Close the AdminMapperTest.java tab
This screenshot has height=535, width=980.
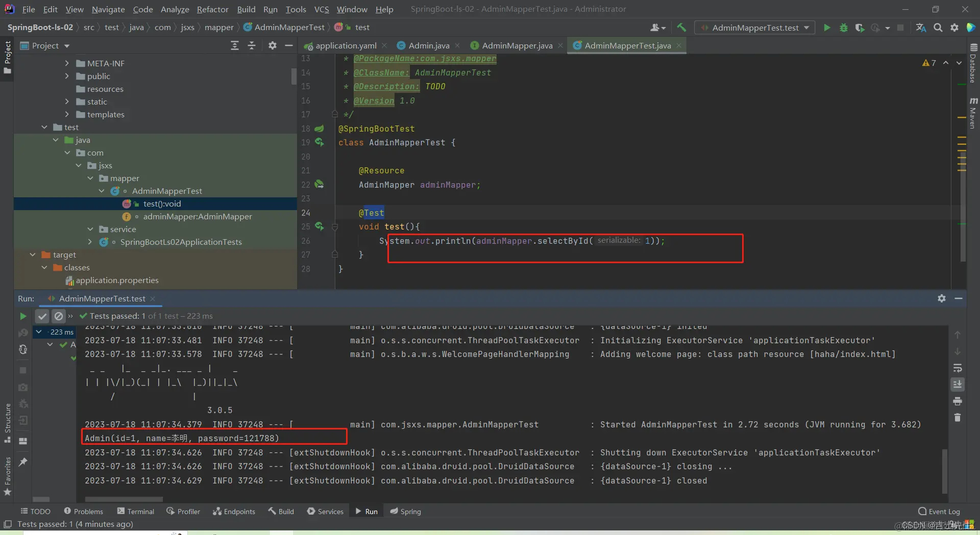(x=679, y=45)
